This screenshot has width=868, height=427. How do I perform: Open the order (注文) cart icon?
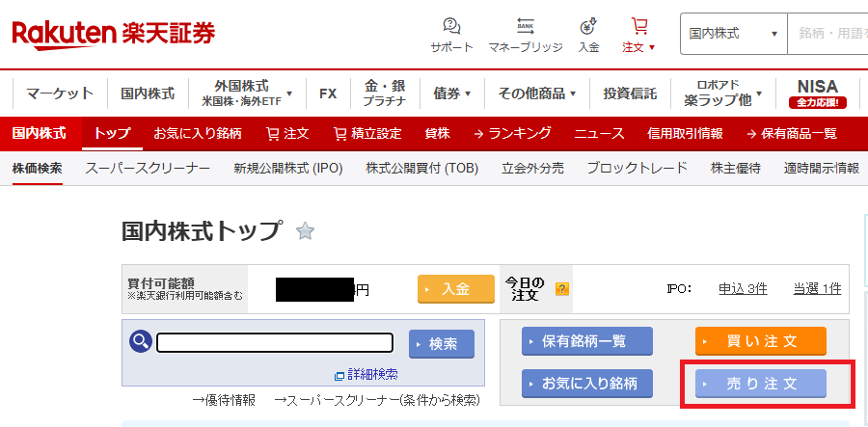pyautogui.click(x=638, y=26)
